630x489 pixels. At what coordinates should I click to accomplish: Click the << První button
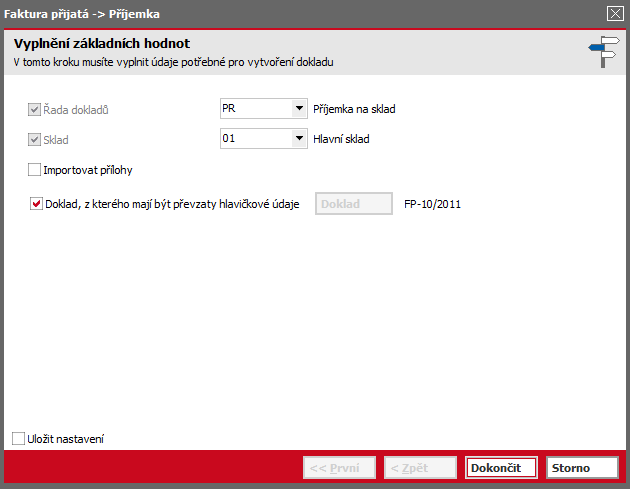tap(340, 468)
